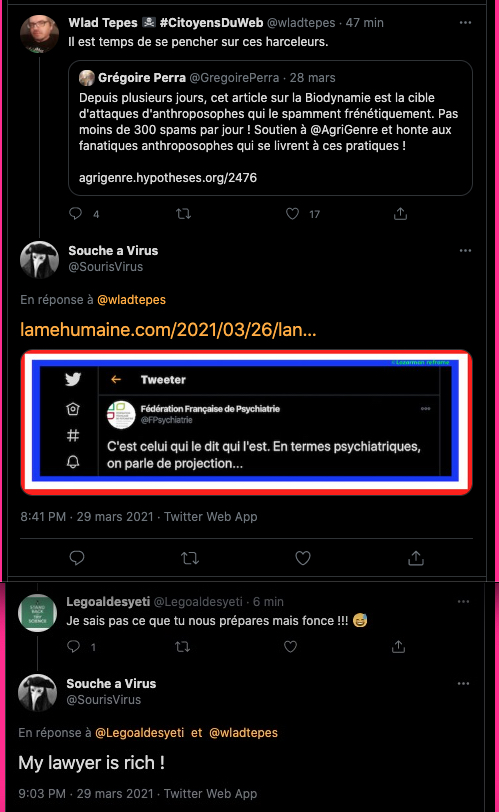Retweet Legoaldesyeti's reply
This screenshot has height=812, width=499.
coord(183,646)
